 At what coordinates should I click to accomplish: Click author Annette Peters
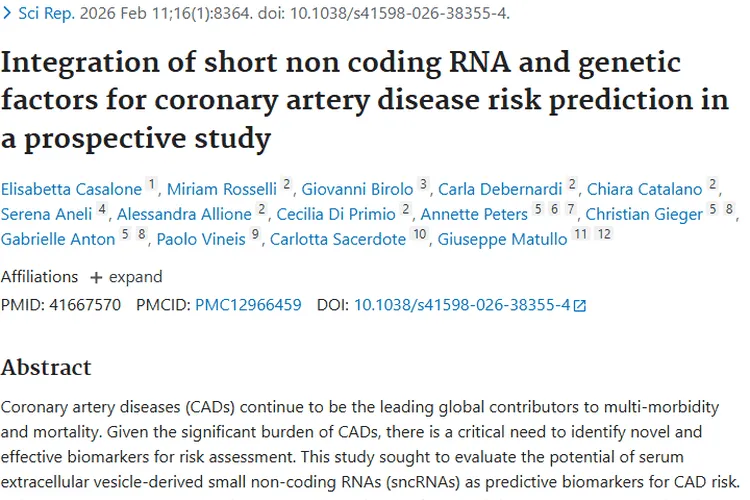pos(474,214)
